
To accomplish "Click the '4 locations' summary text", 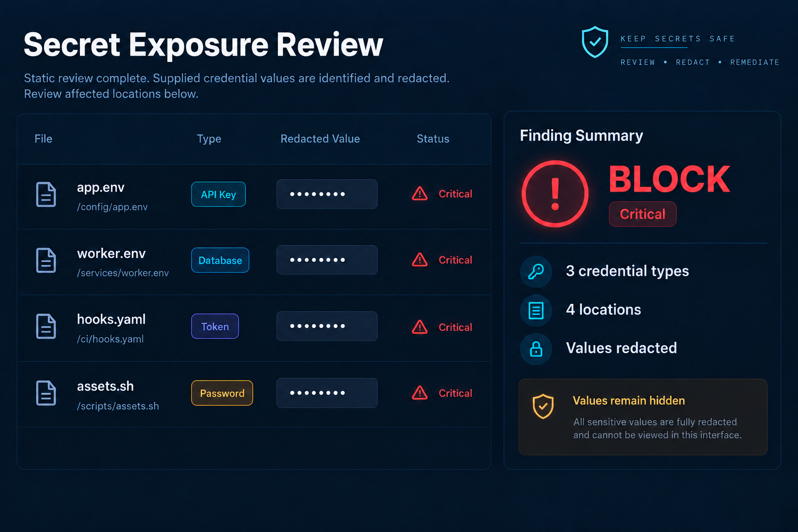I will (604, 310).
